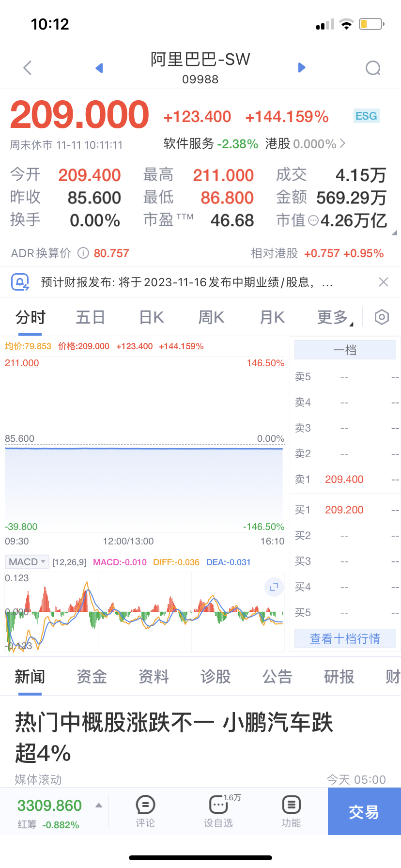
Task: Select the 五日 chart tab
Action: coord(91,318)
